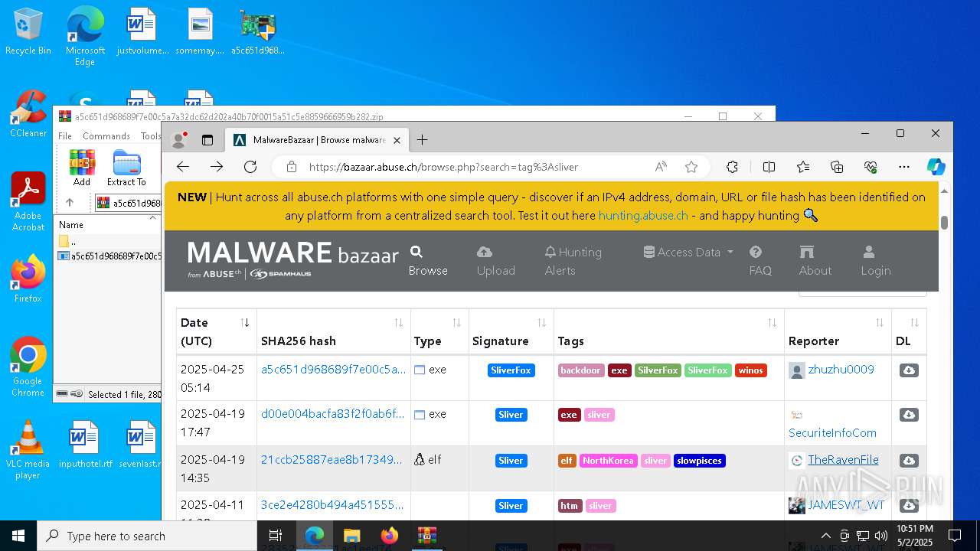The image size is (980, 551).
Task: Select somemay image file on desktop
Action: [201, 32]
